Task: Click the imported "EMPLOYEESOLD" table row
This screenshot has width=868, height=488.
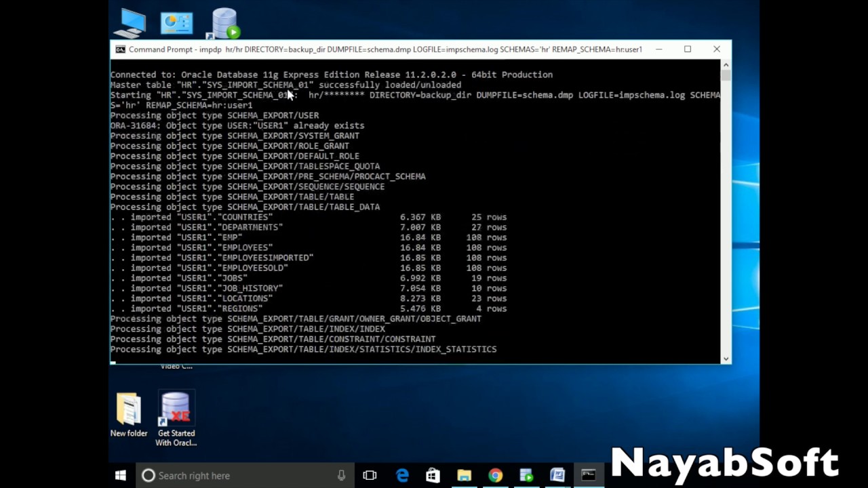Action: [x=309, y=268]
